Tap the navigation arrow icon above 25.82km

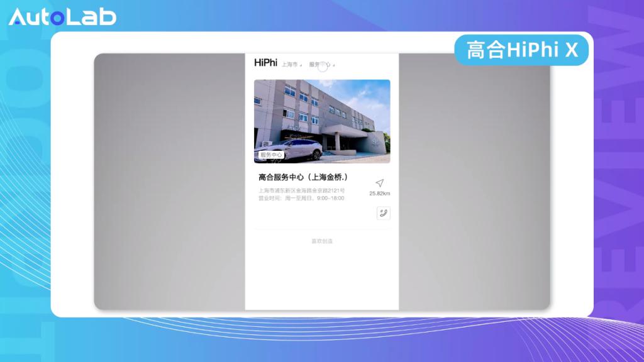point(379,183)
